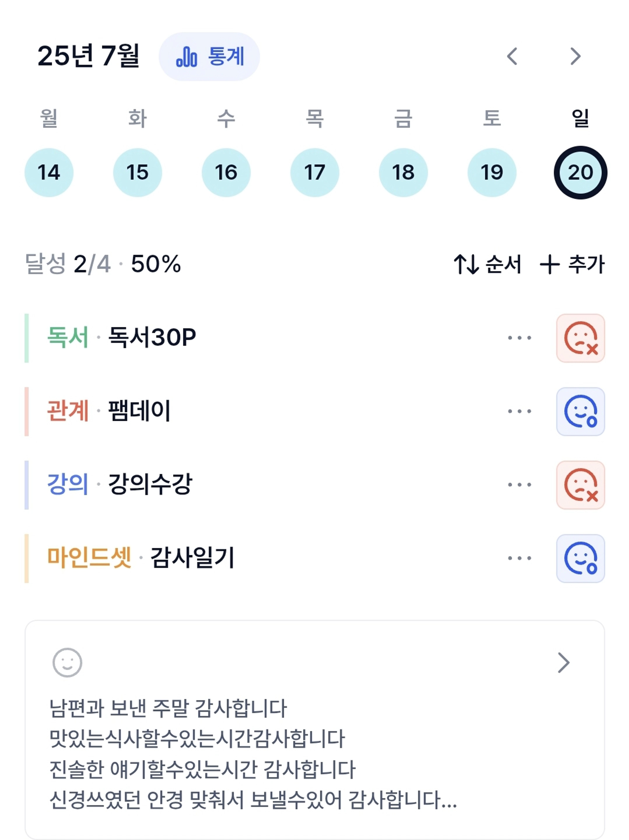
Task: Expand the diary note chevron
Action: [x=564, y=663]
